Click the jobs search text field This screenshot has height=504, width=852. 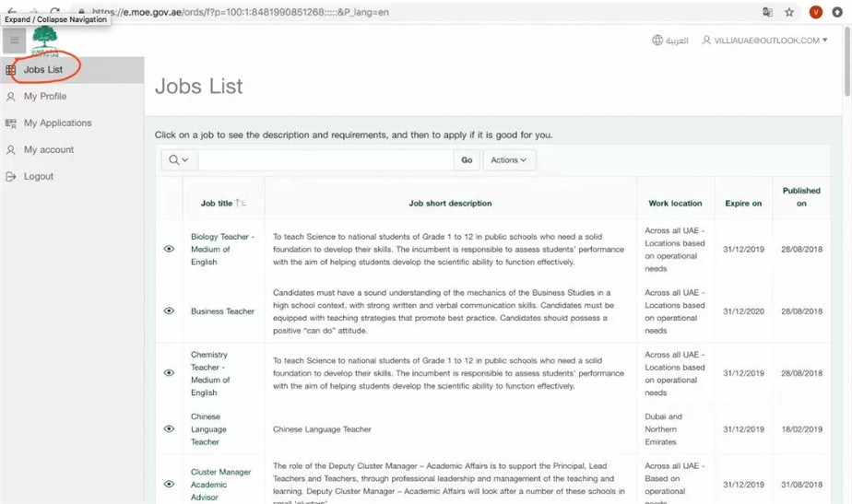(325, 160)
